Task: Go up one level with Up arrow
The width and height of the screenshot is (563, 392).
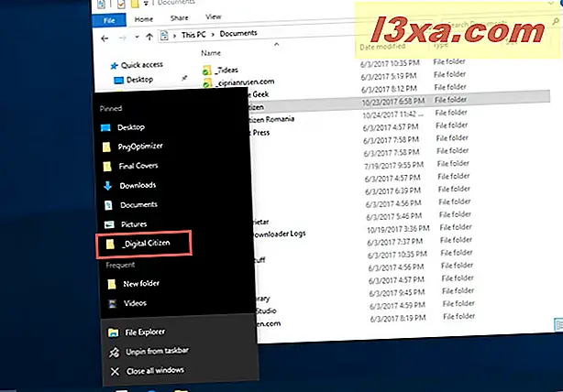Action: [x=149, y=37]
